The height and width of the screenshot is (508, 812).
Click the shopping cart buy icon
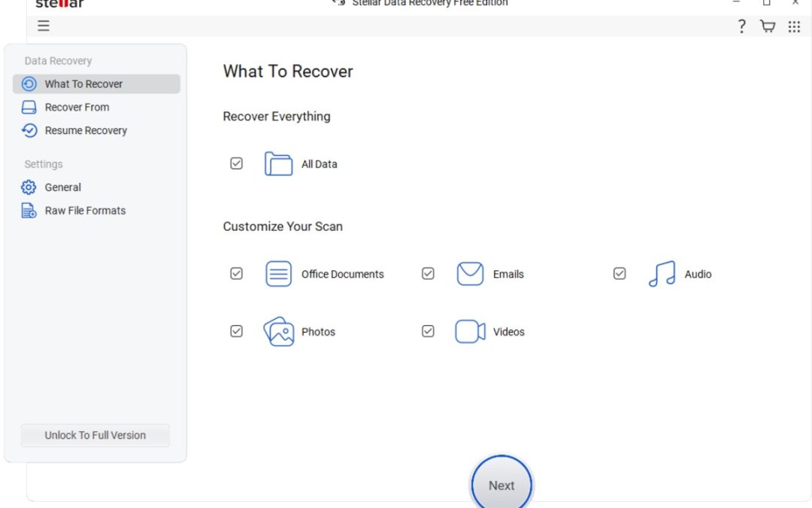(x=768, y=26)
